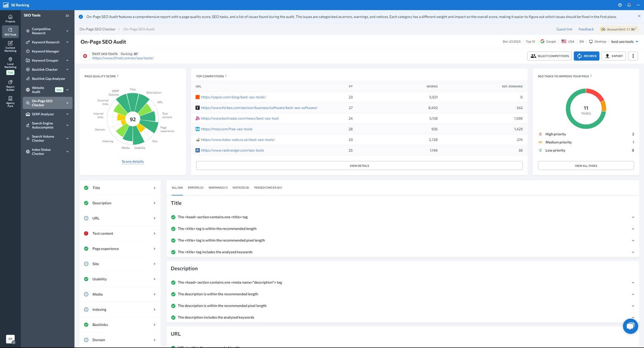The width and height of the screenshot is (644, 348).
Task: Click the 11 tasks donut chart
Action: coord(586,109)
